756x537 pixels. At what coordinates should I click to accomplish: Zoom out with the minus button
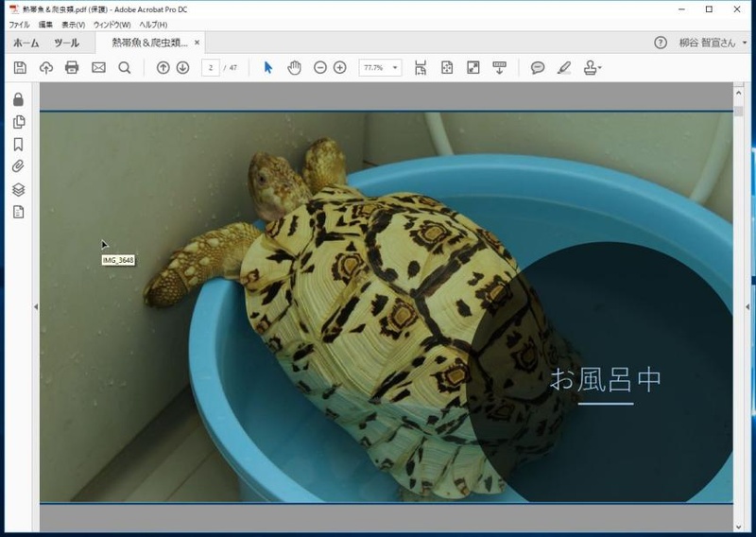(320, 68)
